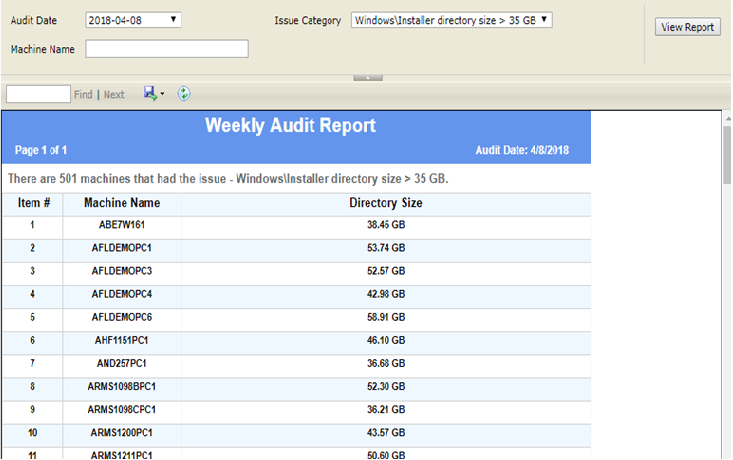Click the 501 machines summary sentence
This screenshot has height=460, width=733.
228,179
